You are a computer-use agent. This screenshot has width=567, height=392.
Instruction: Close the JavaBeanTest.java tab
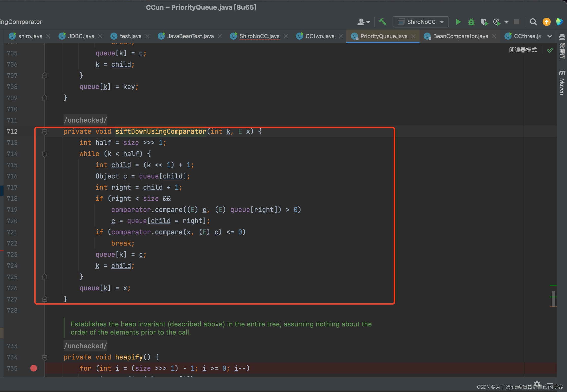click(220, 36)
